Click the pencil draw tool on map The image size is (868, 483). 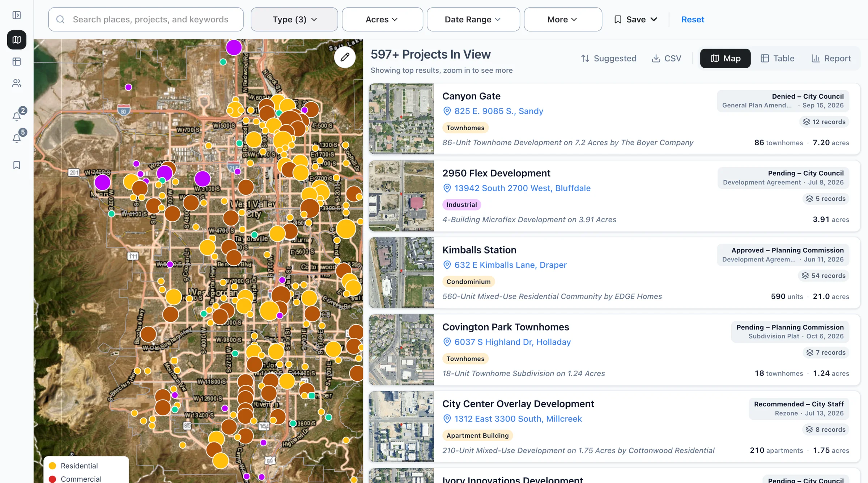pyautogui.click(x=345, y=57)
